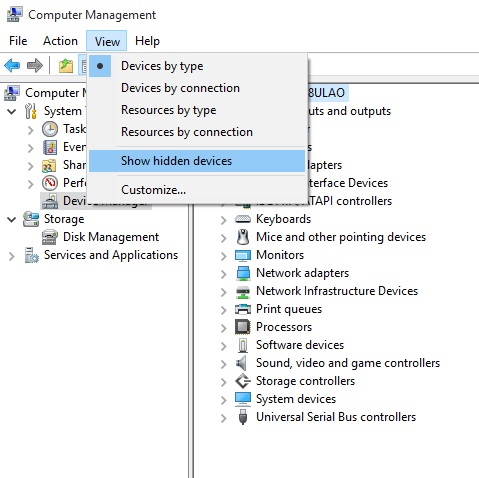
Task: Select Storage controllers category
Action: coord(305,381)
